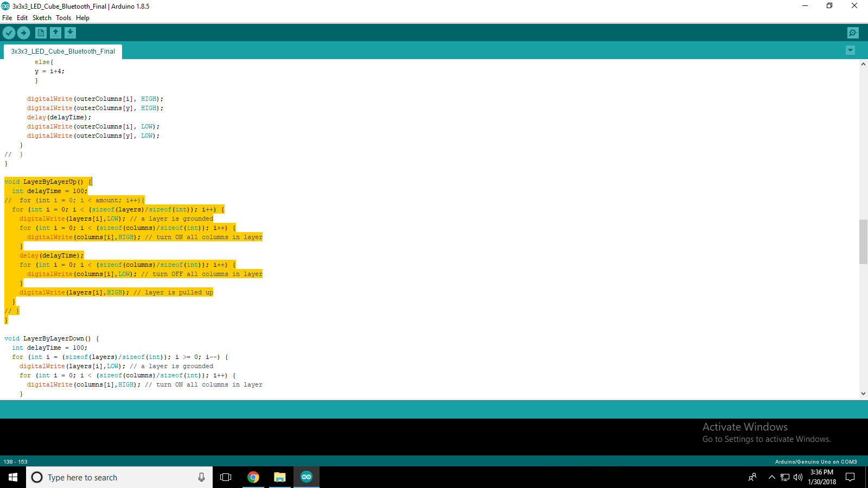Open Google Chrome from the taskbar
Screen dimensions: 868x488
click(253, 477)
